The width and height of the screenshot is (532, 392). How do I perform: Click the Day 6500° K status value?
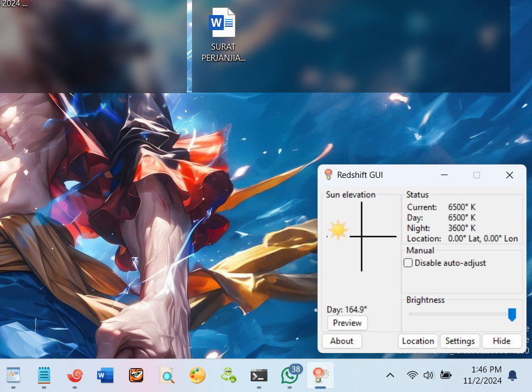462,217
